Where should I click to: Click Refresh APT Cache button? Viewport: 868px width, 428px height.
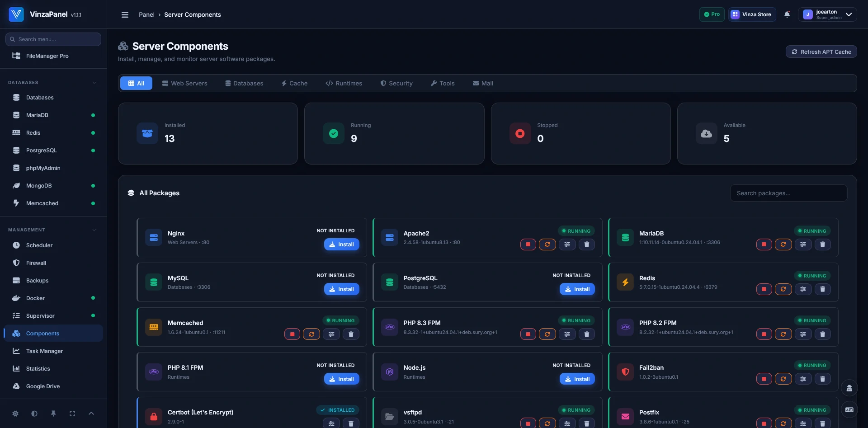[821, 52]
